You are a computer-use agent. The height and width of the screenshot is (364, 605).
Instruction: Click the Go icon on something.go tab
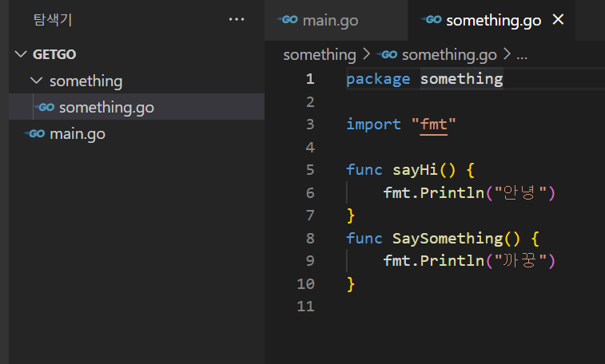click(432, 20)
